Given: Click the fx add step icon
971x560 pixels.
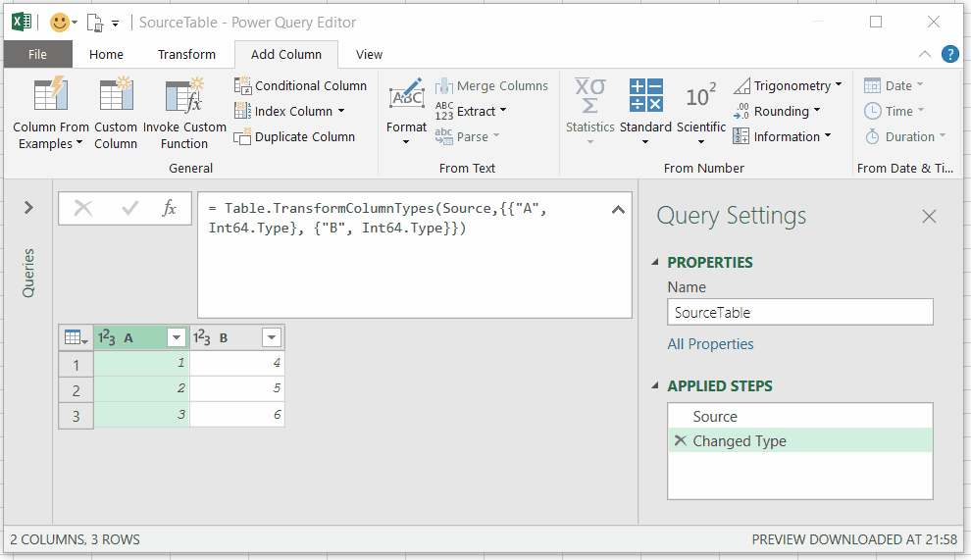Looking at the screenshot, I should 169,208.
